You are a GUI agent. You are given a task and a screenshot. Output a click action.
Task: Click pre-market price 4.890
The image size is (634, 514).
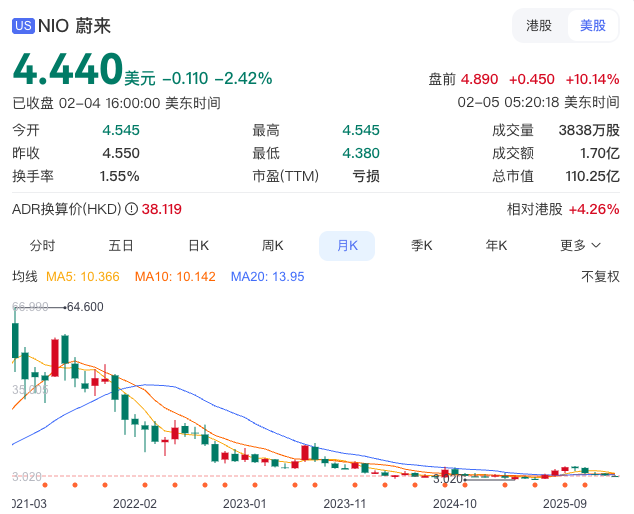pyautogui.click(x=480, y=79)
